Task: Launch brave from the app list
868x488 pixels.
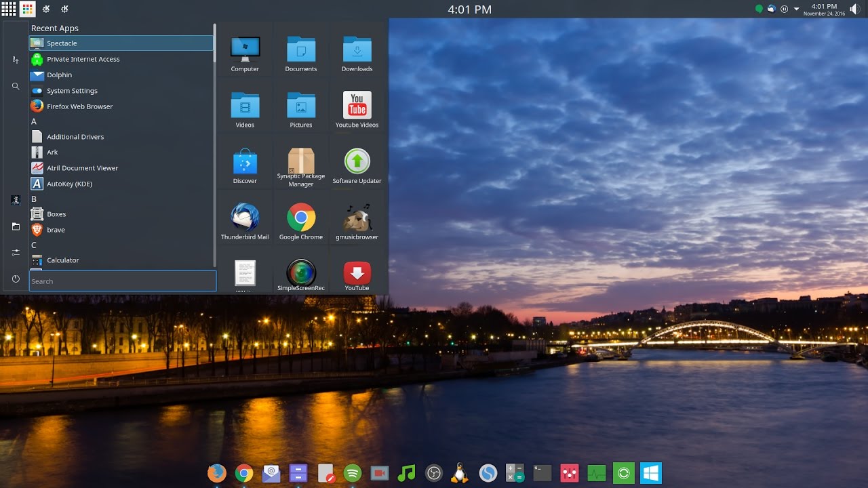Action: tap(121, 229)
